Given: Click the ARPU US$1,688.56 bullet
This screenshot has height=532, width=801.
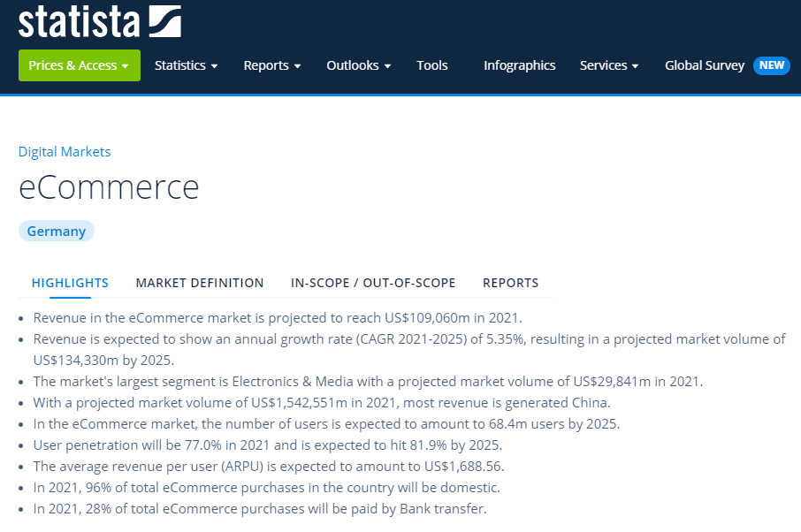Looking at the screenshot, I should pos(269,466).
